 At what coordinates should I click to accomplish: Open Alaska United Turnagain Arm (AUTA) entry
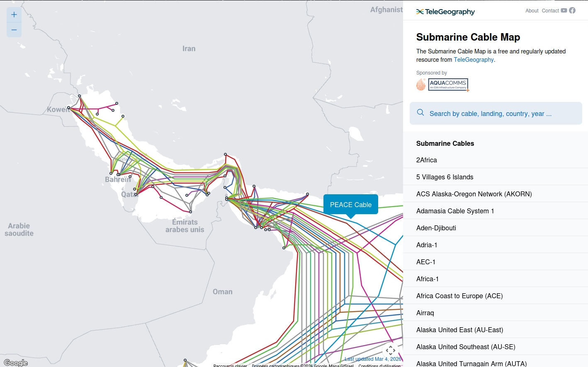click(496, 361)
